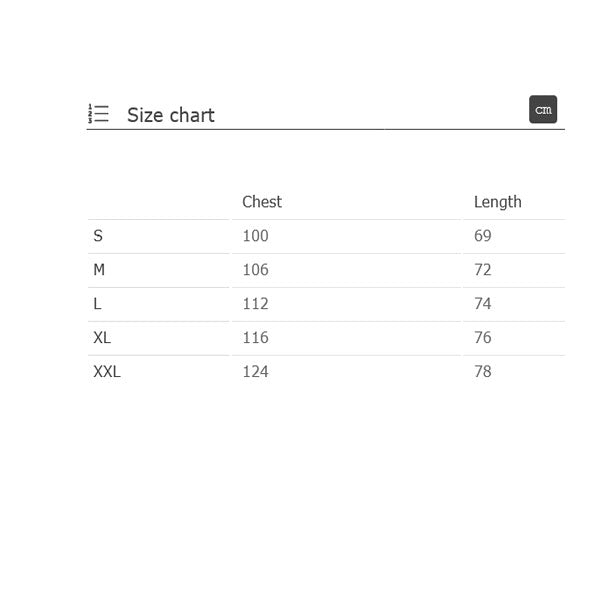Screen dimensions: 600x600
Task: Select length value 76 for size XL
Action: click(x=483, y=338)
